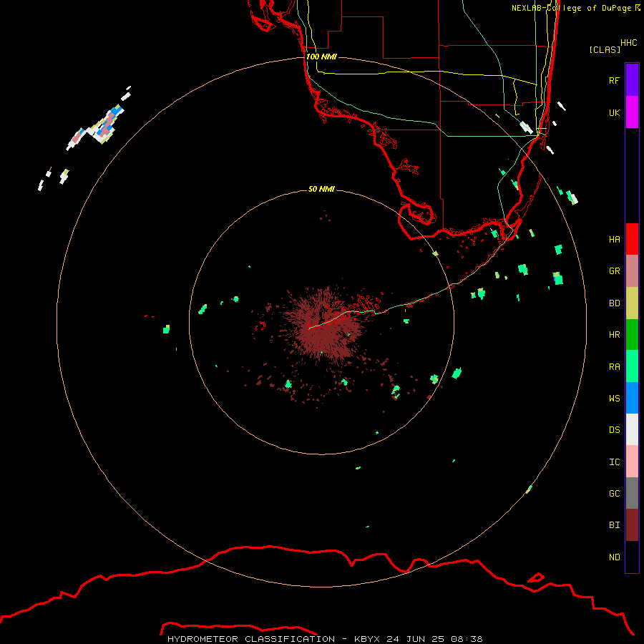Viewport: 644px width, 644px height.
Task: Click the RA legend label
Action: click(614, 367)
